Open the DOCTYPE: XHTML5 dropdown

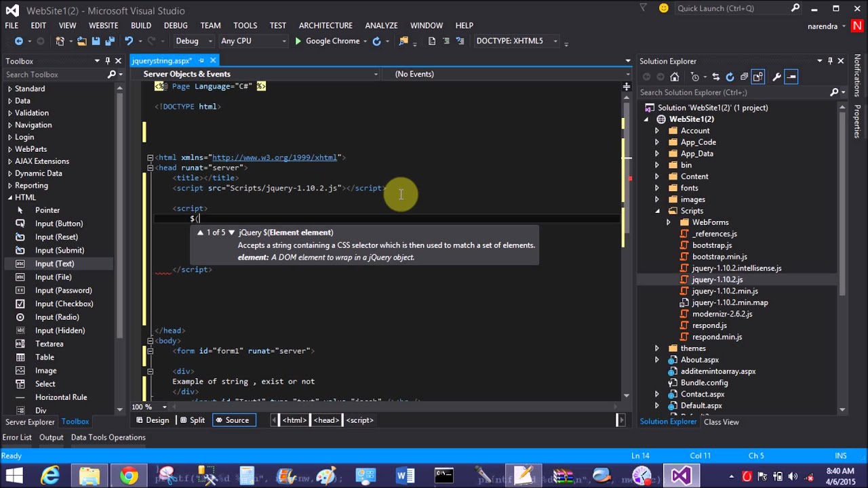(x=516, y=41)
